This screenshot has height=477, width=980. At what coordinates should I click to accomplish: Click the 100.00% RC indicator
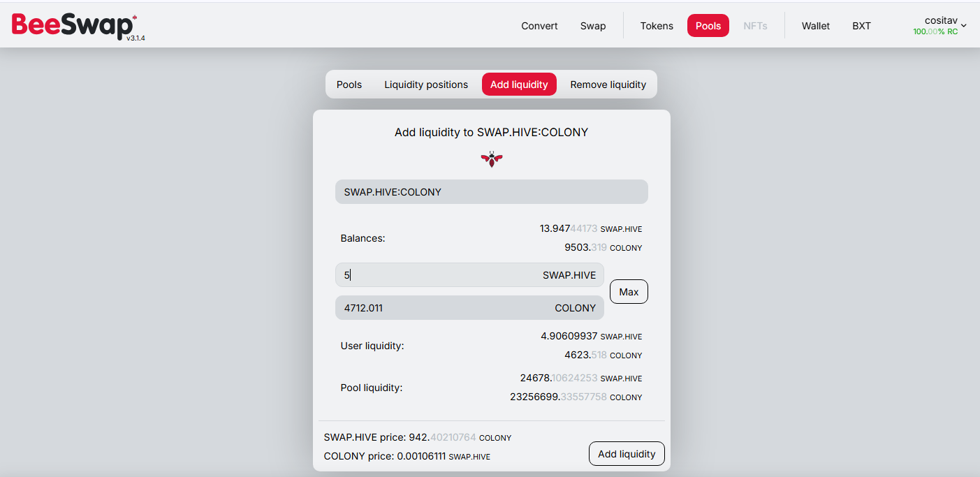coord(935,32)
